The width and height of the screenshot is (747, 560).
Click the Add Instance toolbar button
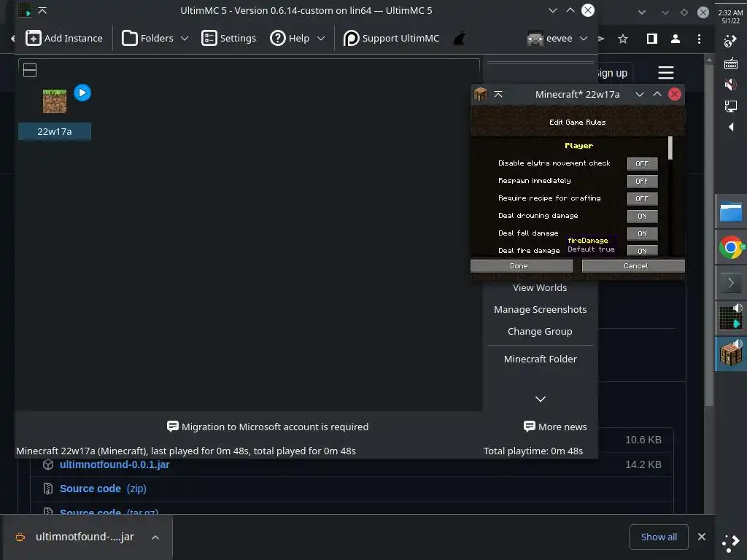click(64, 38)
